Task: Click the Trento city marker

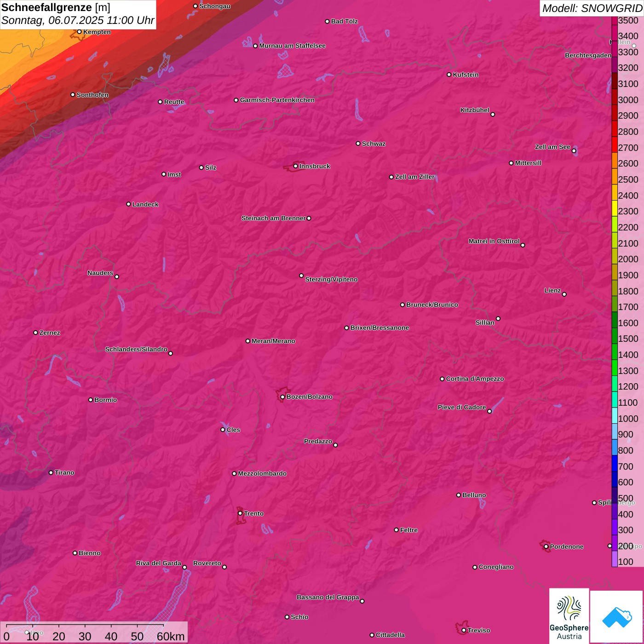Action: tap(240, 513)
